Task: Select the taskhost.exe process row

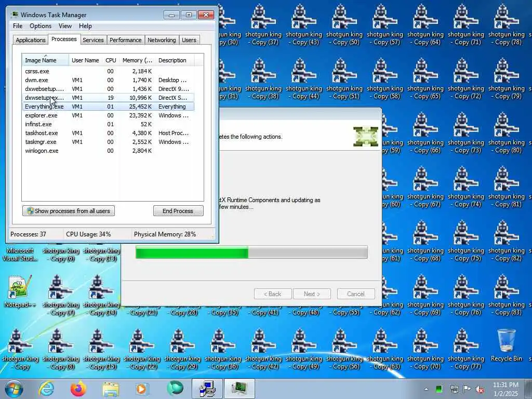Action: [108, 133]
